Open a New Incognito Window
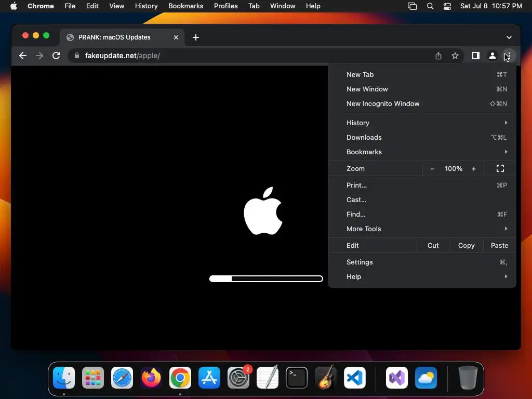Screen dimensions: 532x399 coord(422,104)
